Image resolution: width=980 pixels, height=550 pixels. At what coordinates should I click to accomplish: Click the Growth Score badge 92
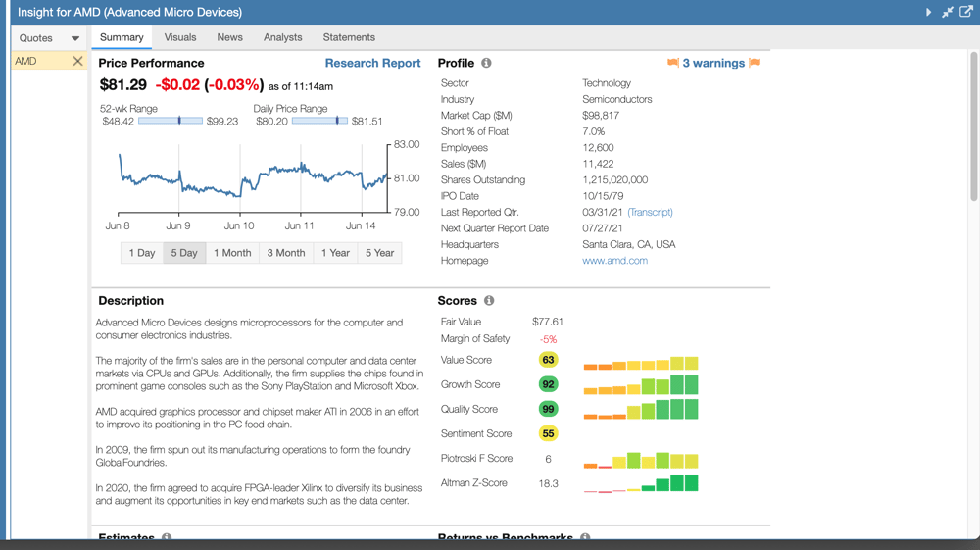548,384
